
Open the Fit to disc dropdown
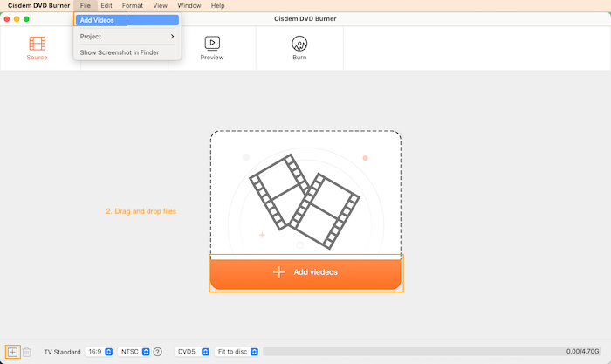pos(237,352)
